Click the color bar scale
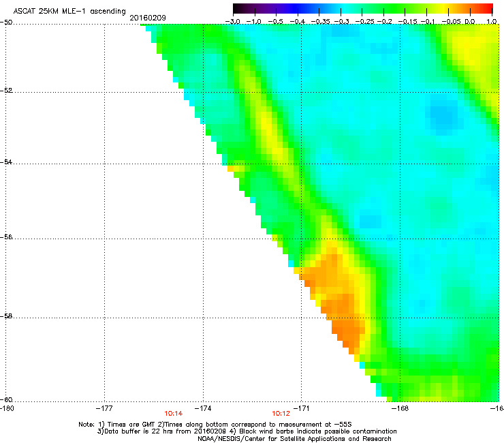 pos(363,9)
